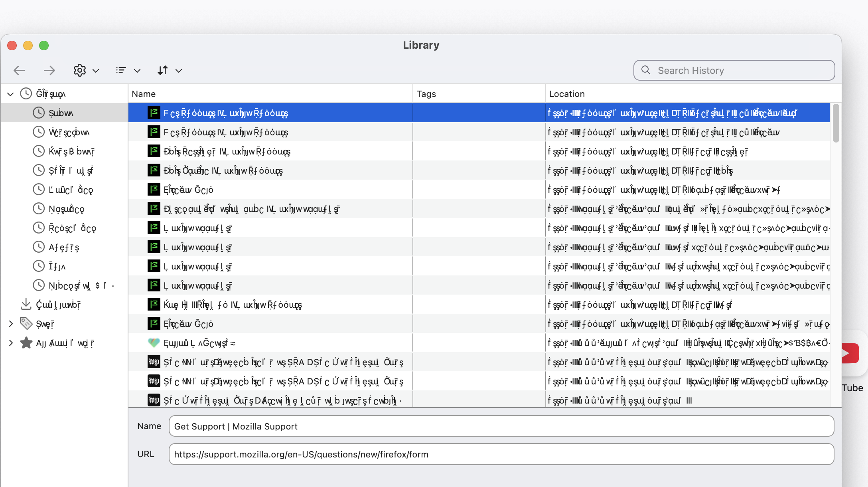868x487 pixels.
Task: Click the tag icon in the sidebar
Action: click(26, 324)
